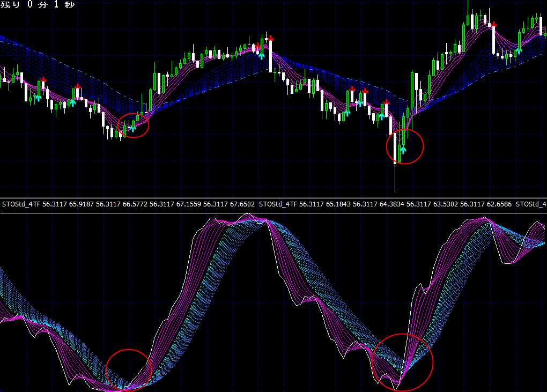This screenshot has width=547, height=392.
Task: Click the indicator value 67.1559
Action: click(x=189, y=204)
